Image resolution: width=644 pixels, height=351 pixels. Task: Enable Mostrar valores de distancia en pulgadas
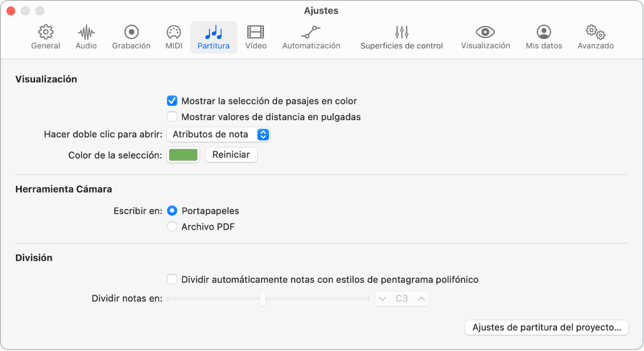(x=172, y=117)
